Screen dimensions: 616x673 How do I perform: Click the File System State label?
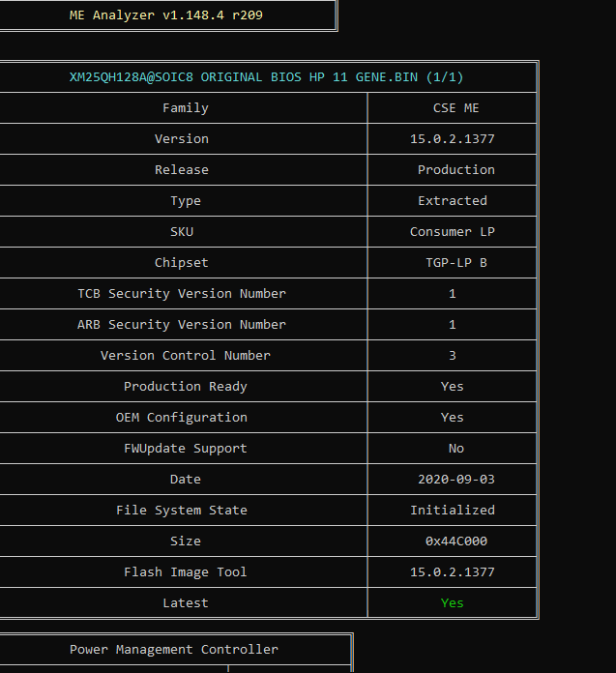[x=182, y=510]
